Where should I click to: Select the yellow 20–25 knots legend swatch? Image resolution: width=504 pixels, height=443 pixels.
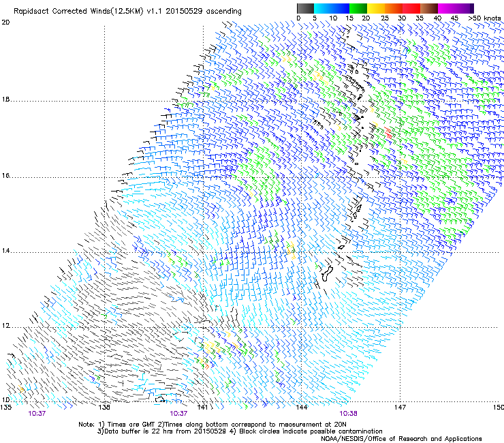[376, 8]
